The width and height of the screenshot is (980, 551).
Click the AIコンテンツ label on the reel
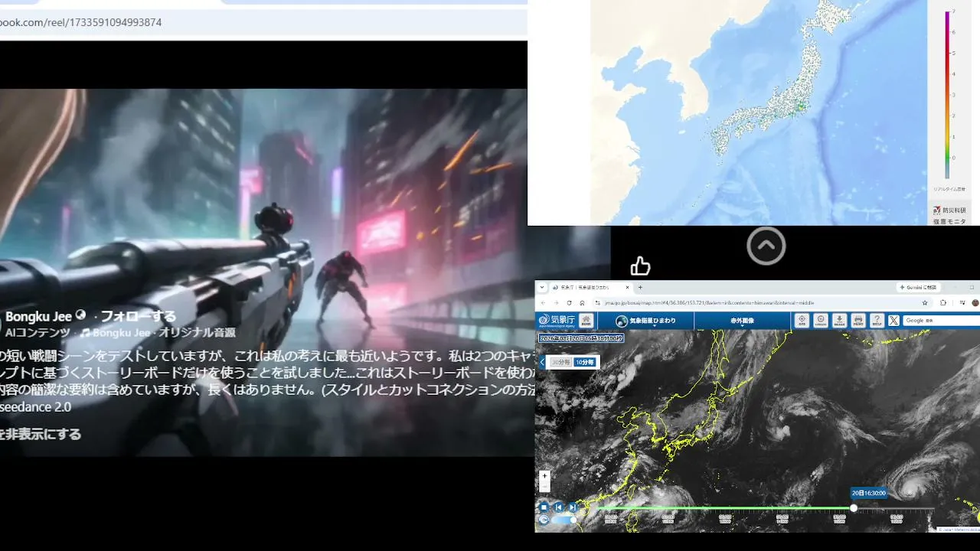(38, 333)
